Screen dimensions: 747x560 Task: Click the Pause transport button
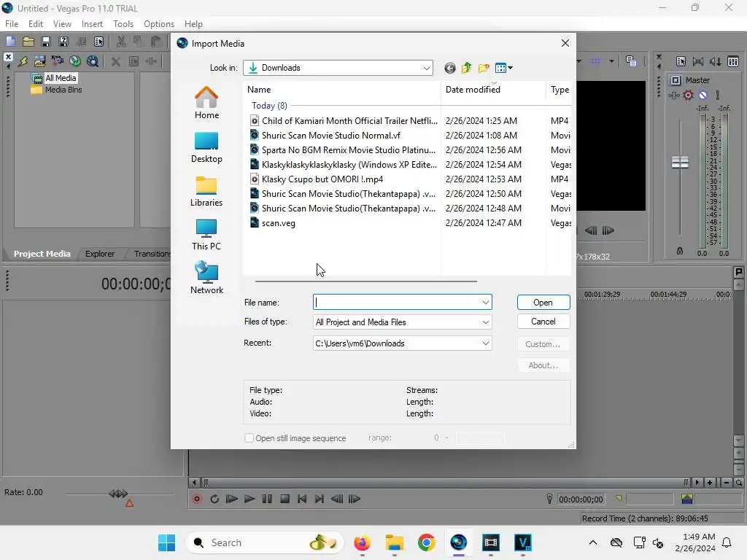[x=267, y=499]
